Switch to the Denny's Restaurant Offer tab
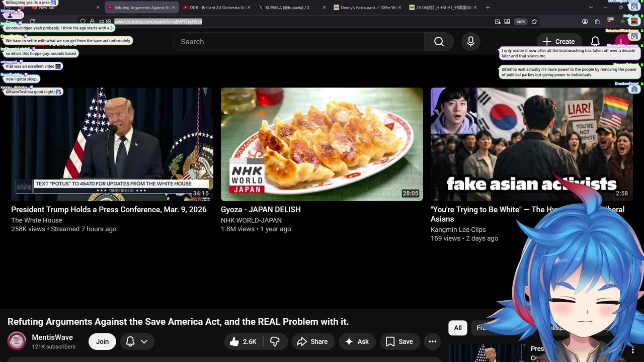Screen dimensions: 644x362 coord(367,8)
